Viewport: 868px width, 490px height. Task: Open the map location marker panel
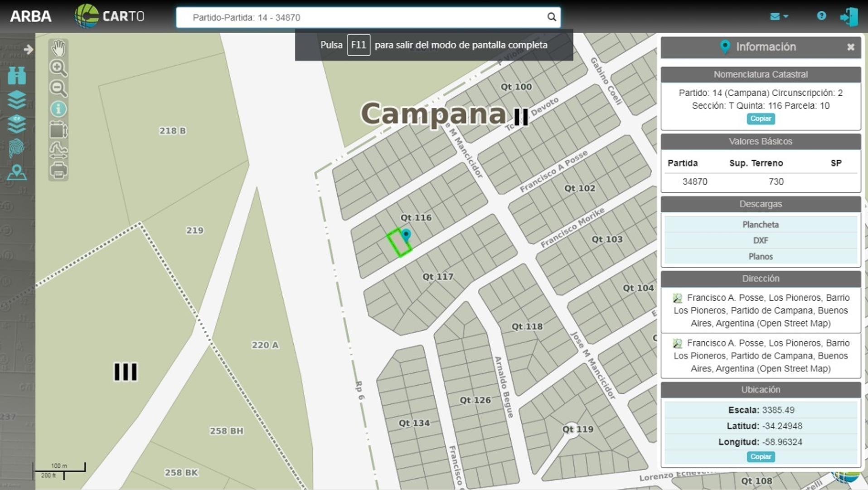[x=17, y=172]
